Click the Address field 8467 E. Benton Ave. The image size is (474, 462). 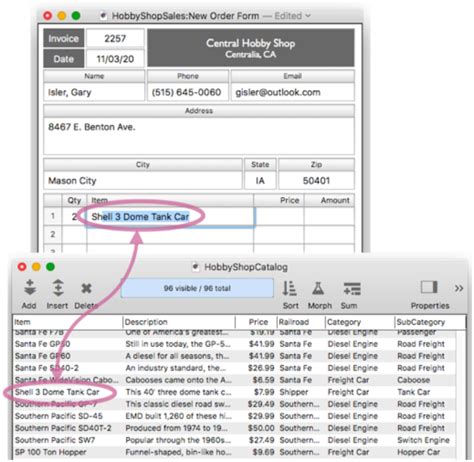199,135
